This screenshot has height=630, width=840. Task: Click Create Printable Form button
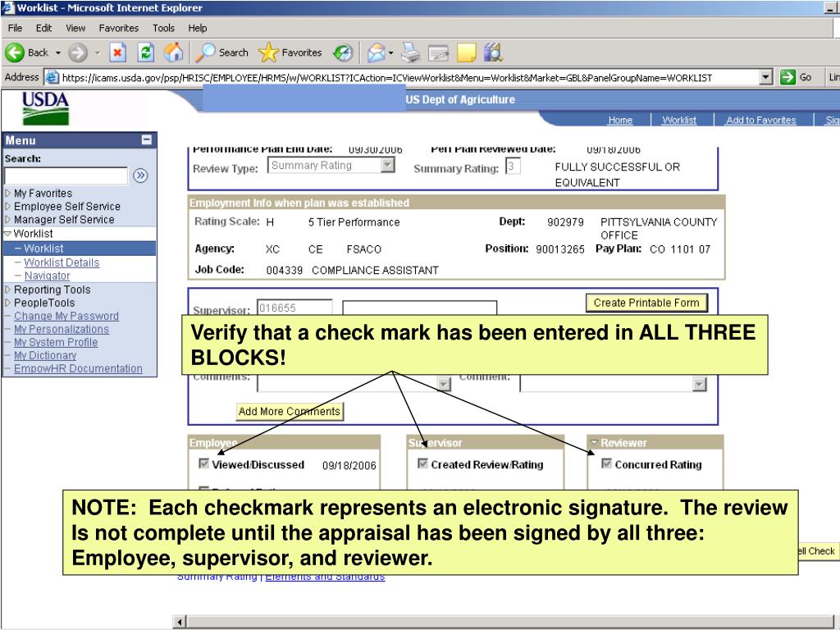pos(646,303)
